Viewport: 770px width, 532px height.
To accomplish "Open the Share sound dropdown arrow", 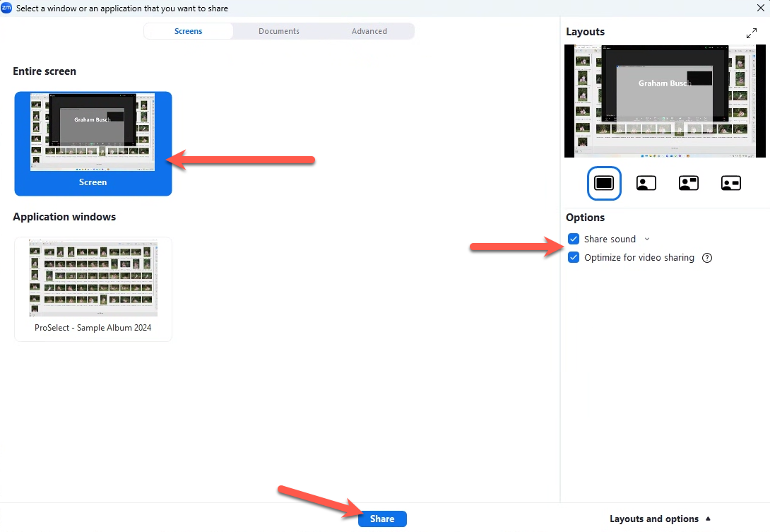I will pos(647,240).
